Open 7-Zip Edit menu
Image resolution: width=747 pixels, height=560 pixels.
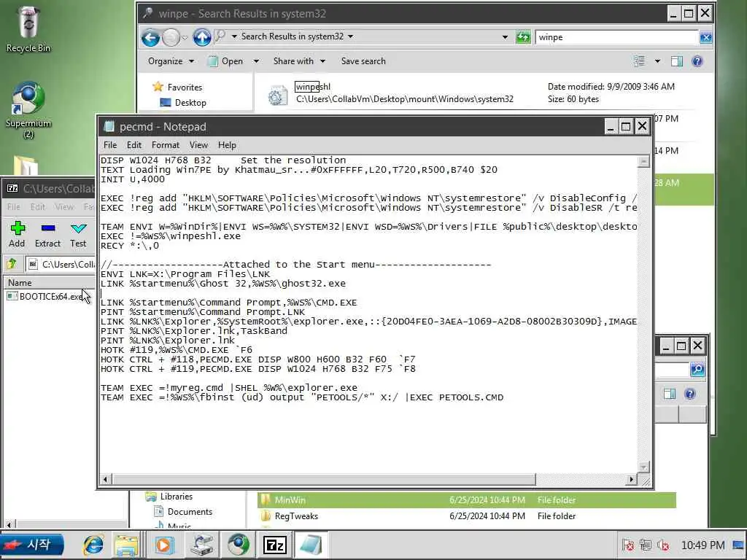(38, 206)
